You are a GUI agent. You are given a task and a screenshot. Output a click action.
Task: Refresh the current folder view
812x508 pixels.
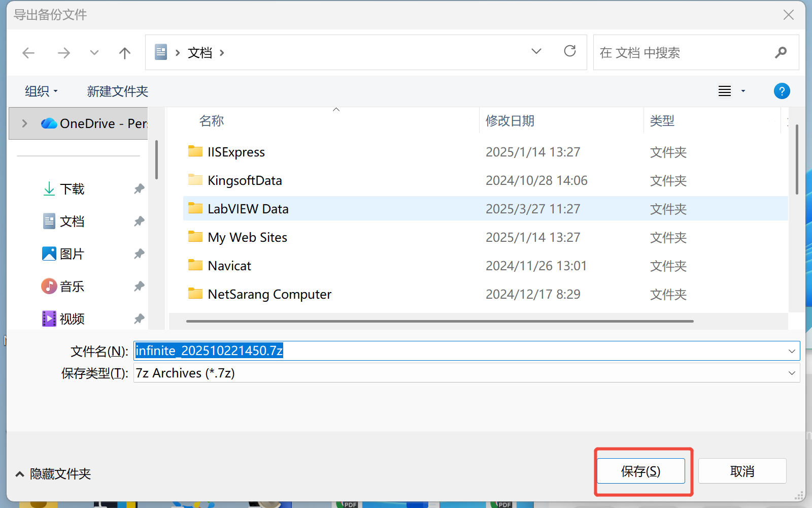click(570, 51)
